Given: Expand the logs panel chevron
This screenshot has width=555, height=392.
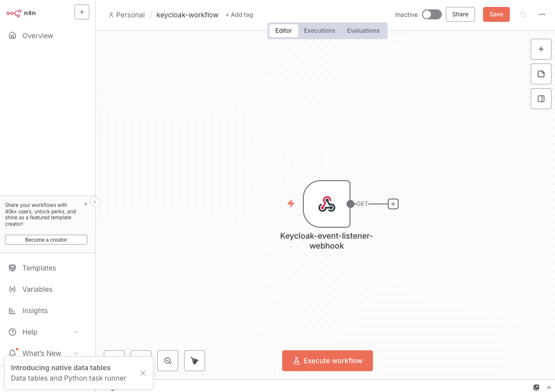Looking at the screenshot, I should (x=549, y=388).
